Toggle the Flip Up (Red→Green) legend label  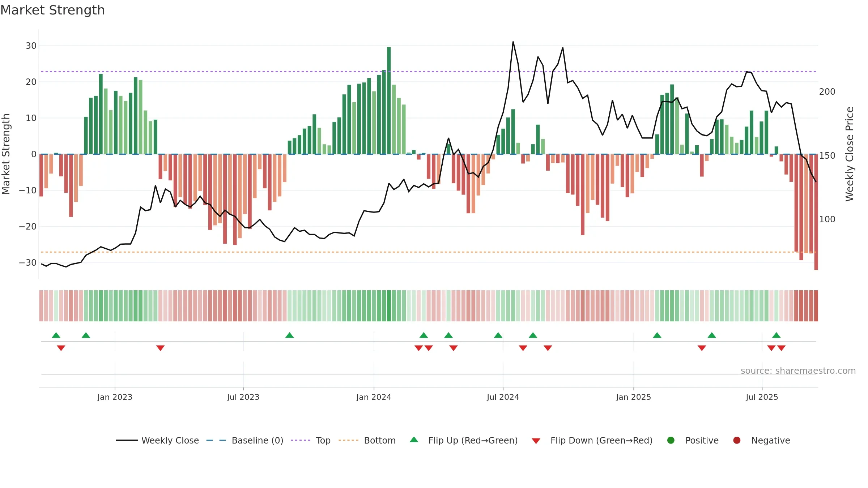(473, 441)
